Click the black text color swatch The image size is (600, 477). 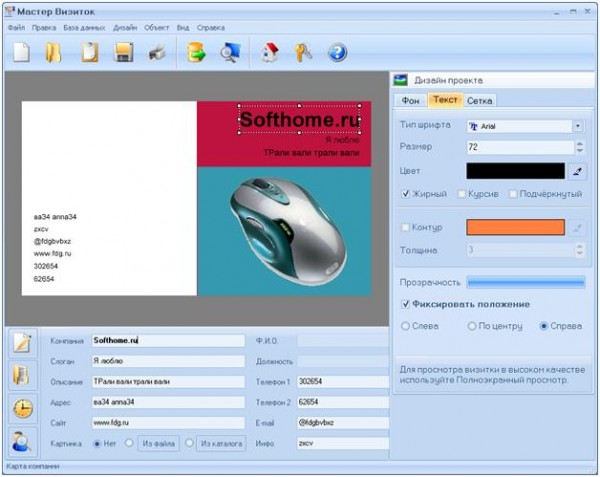515,171
